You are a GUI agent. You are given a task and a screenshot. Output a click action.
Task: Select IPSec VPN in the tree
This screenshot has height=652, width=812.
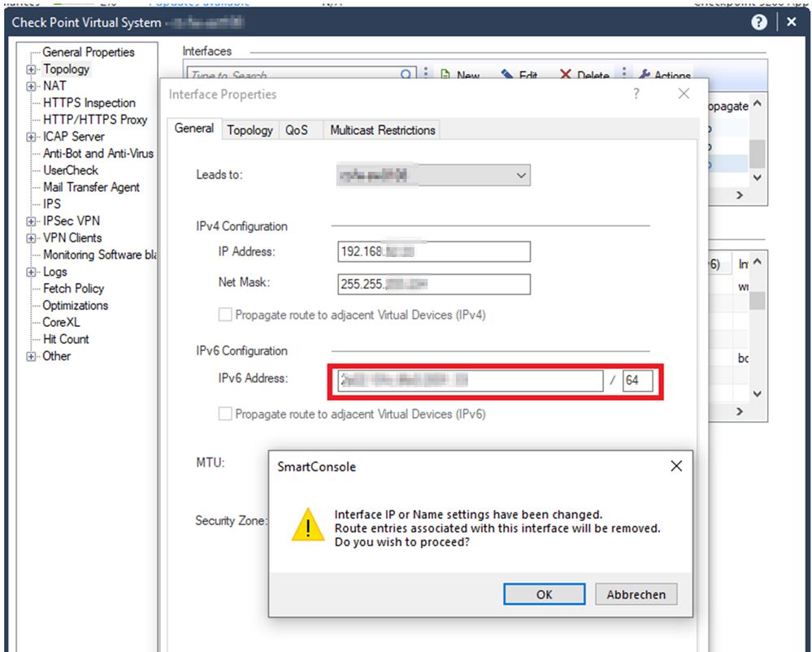pyautogui.click(x=72, y=221)
